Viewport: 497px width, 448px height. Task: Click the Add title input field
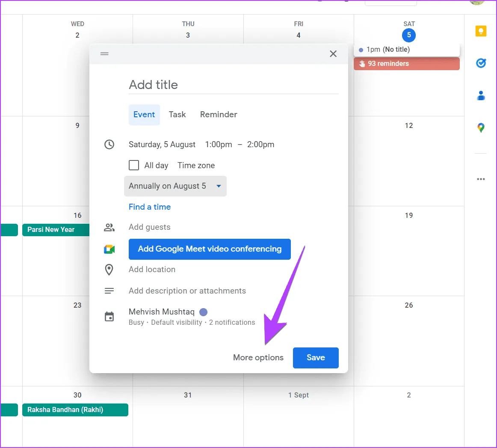(x=234, y=85)
